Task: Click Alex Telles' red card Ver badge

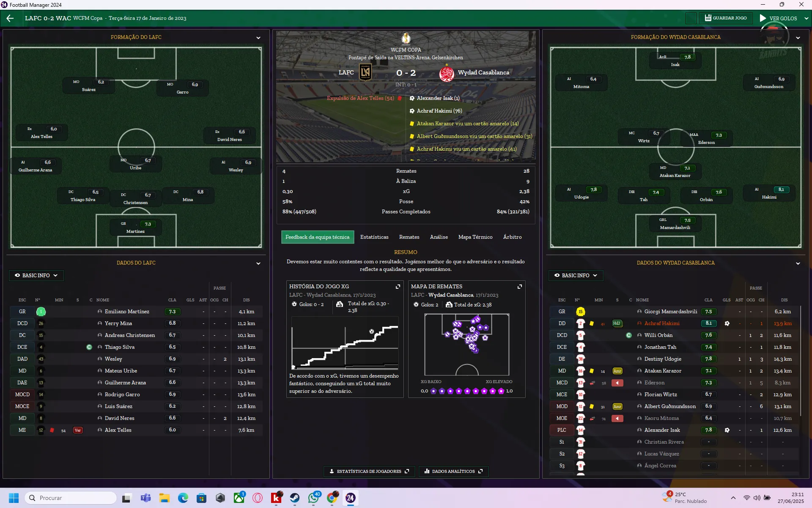Action: (x=77, y=430)
